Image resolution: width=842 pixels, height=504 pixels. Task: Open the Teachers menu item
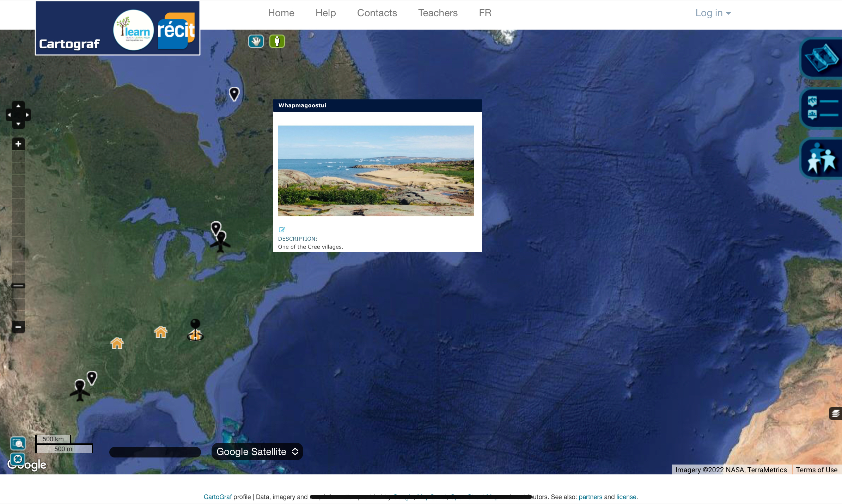[438, 13]
